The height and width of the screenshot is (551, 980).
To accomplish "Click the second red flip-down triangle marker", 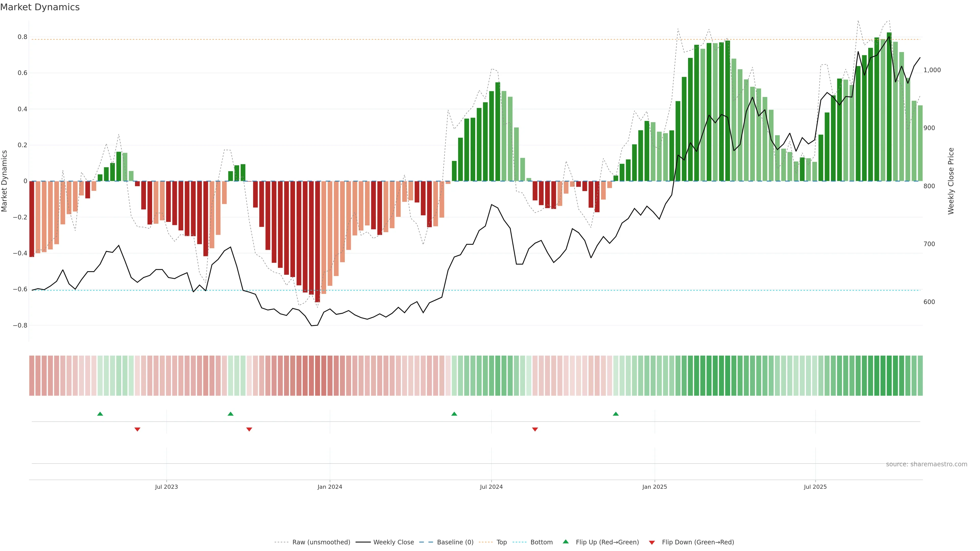I will (x=249, y=429).
